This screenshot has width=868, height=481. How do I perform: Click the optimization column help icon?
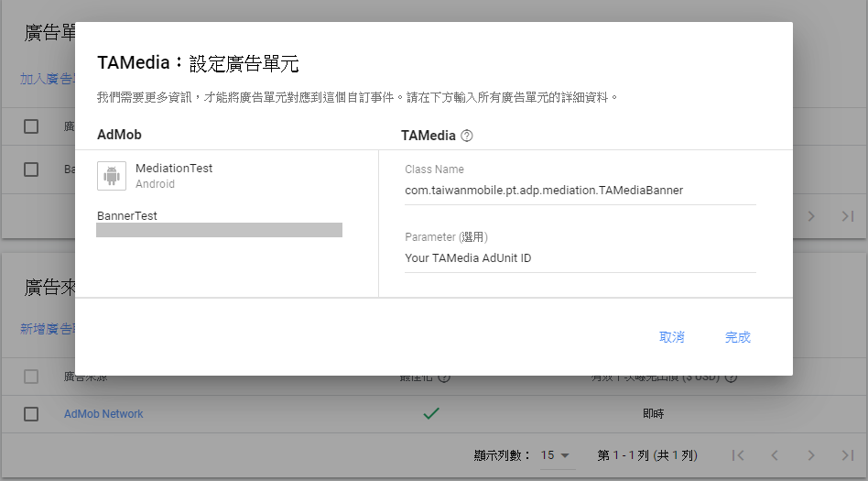coord(444,377)
